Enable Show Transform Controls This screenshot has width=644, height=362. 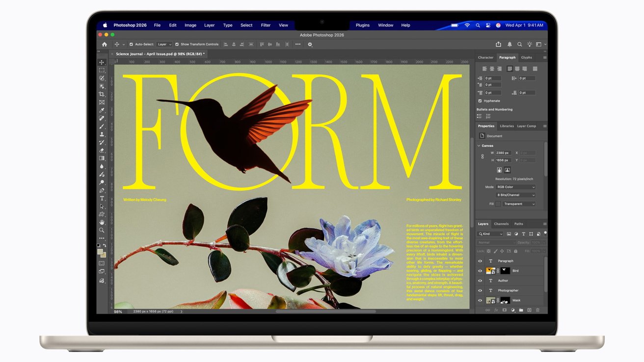[176, 44]
